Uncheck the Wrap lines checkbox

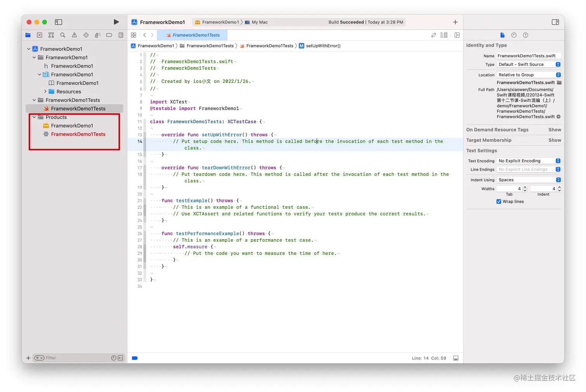click(x=499, y=201)
